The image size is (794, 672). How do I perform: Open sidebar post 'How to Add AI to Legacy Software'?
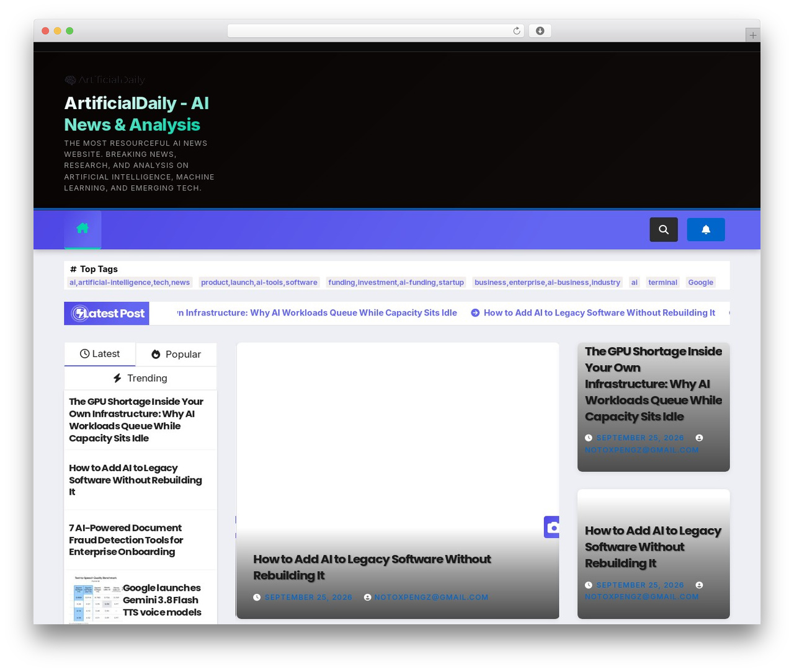(135, 480)
